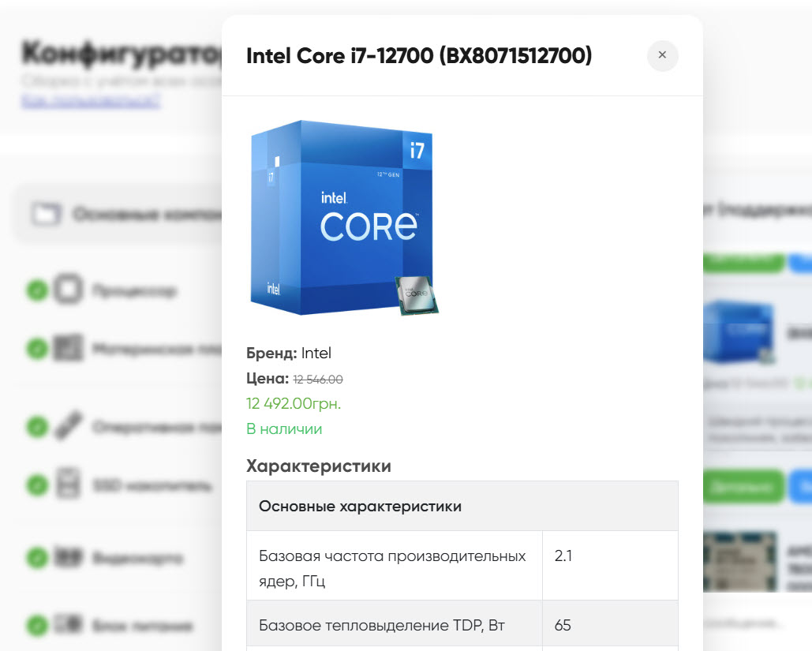Click the blurred processor chip thumbnail in the background list
This screenshot has width=812, height=651.
pyautogui.click(x=740, y=562)
